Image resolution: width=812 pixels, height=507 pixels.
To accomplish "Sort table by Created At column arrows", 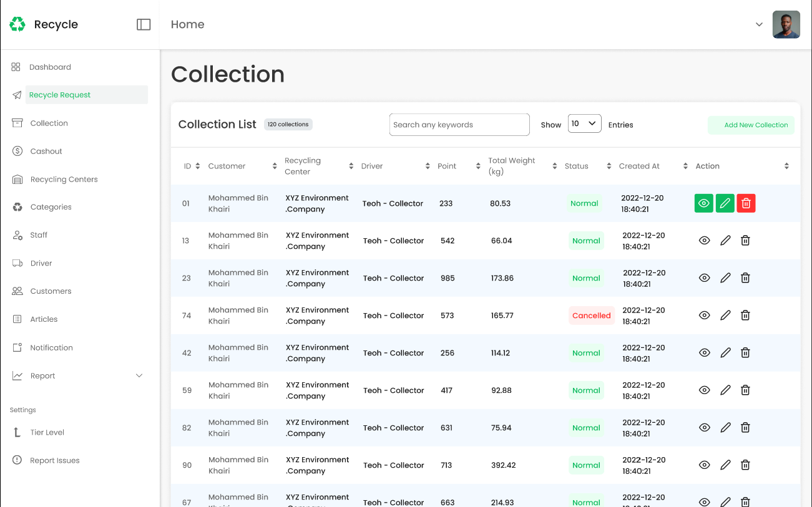I will tap(686, 166).
